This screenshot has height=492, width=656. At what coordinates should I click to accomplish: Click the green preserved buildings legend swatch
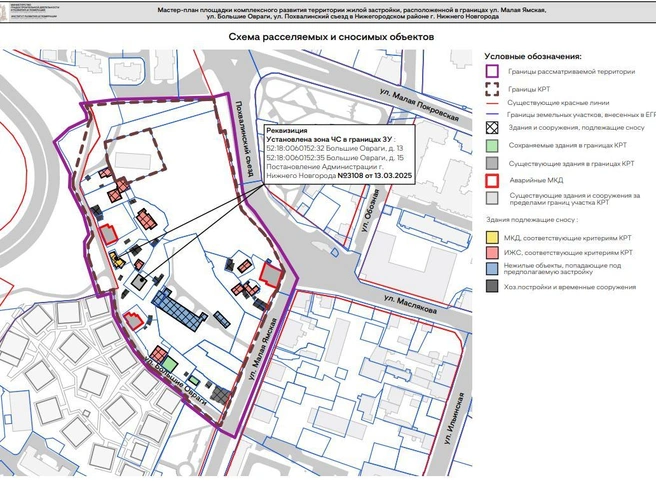[x=492, y=146]
